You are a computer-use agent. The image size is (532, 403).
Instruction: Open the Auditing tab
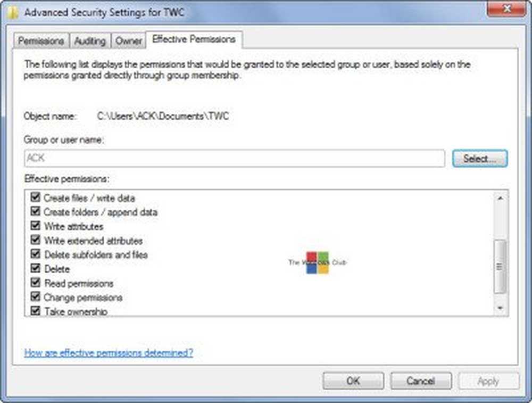pyautogui.click(x=90, y=41)
